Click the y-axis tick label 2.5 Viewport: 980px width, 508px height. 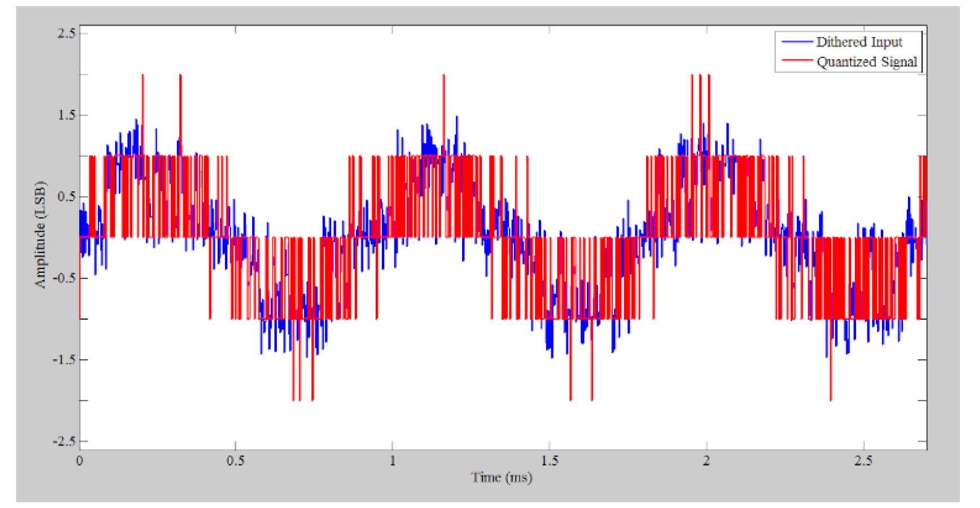66,33
